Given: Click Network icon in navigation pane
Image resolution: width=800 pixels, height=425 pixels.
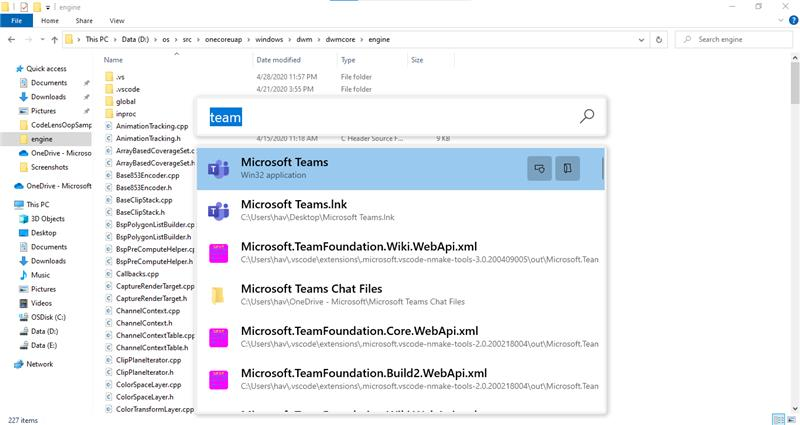Looking at the screenshot, I should coord(19,364).
